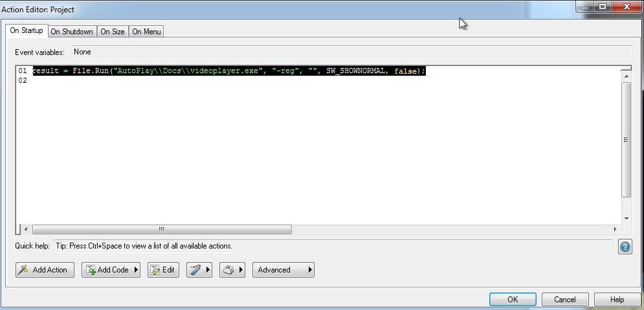
Task: Open the eraser tool dropdown
Action: click(x=232, y=270)
